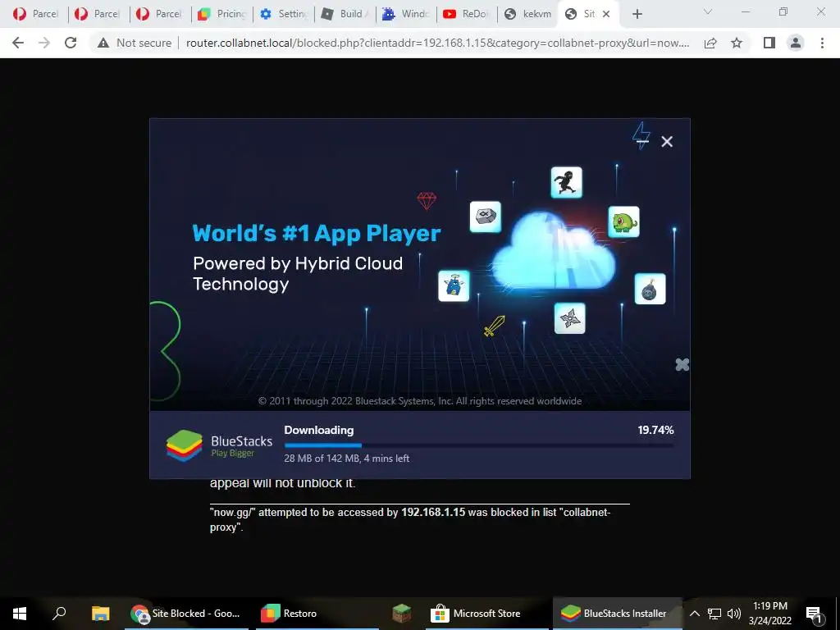Go back to previous page

(x=18, y=43)
